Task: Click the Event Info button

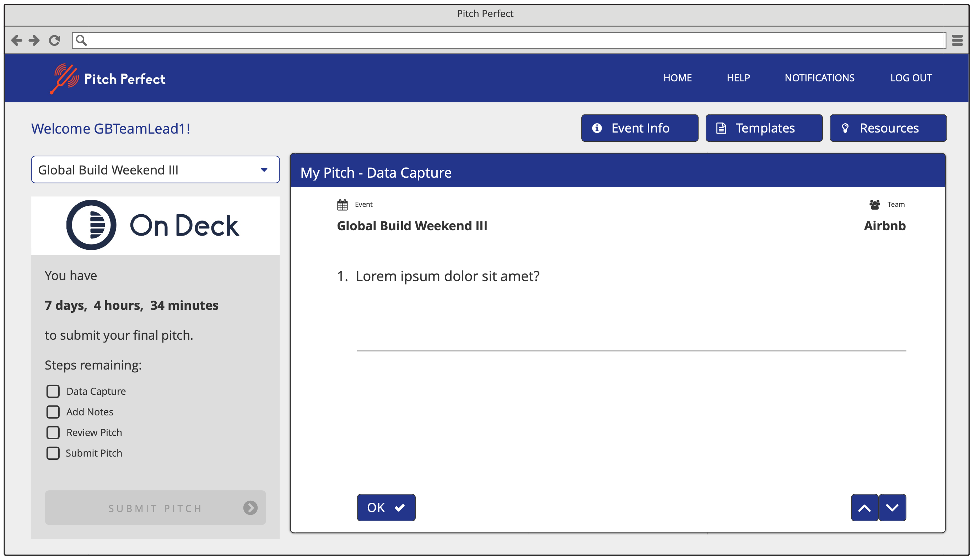Action: [x=640, y=128]
